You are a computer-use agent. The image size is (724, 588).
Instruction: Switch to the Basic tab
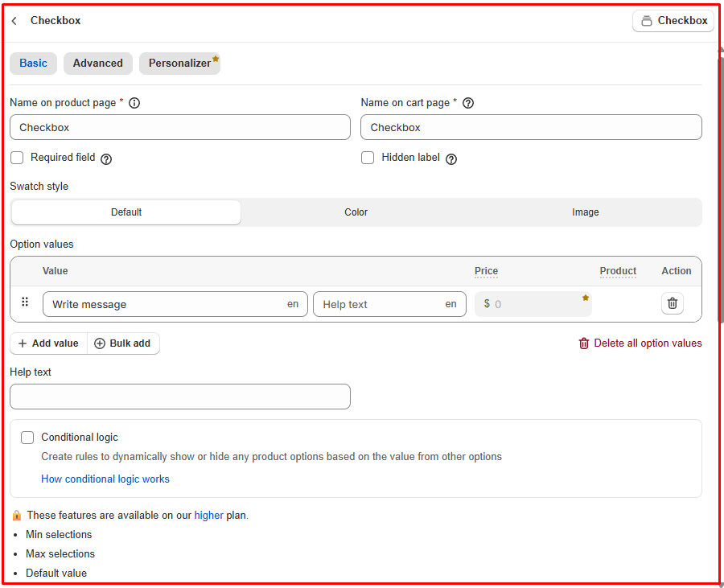33,64
